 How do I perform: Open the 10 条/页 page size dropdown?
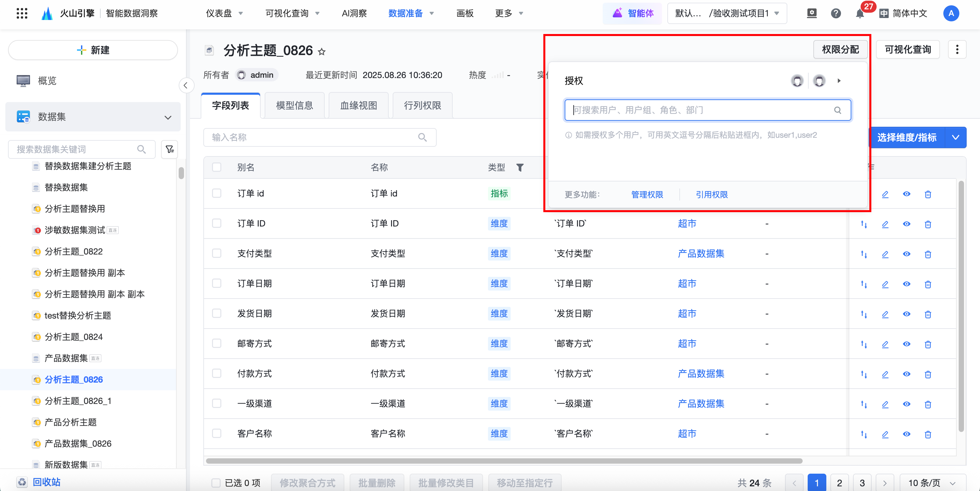(932, 483)
